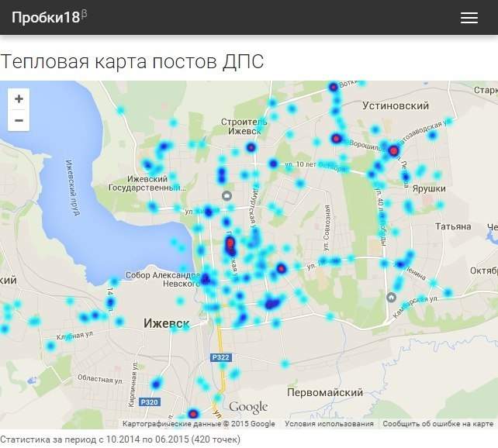Click the red hotspot below P320 shield

pyautogui.click(x=193, y=414)
